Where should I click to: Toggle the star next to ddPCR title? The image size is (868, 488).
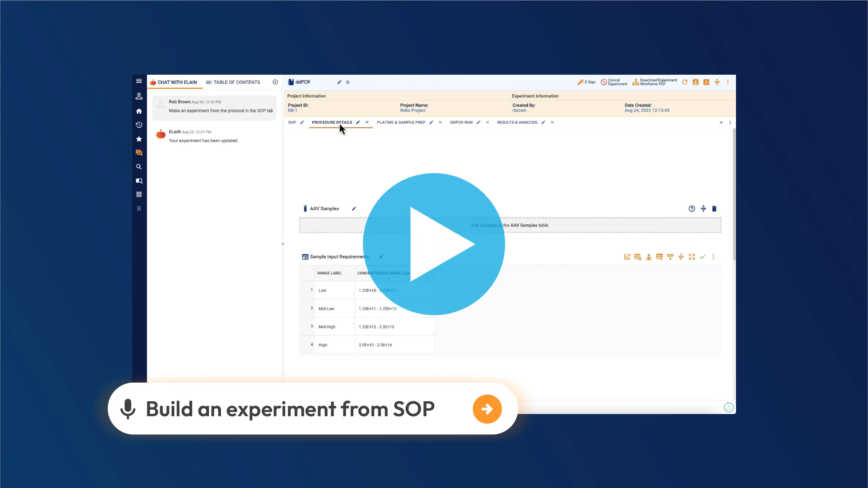pyautogui.click(x=348, y=82)
